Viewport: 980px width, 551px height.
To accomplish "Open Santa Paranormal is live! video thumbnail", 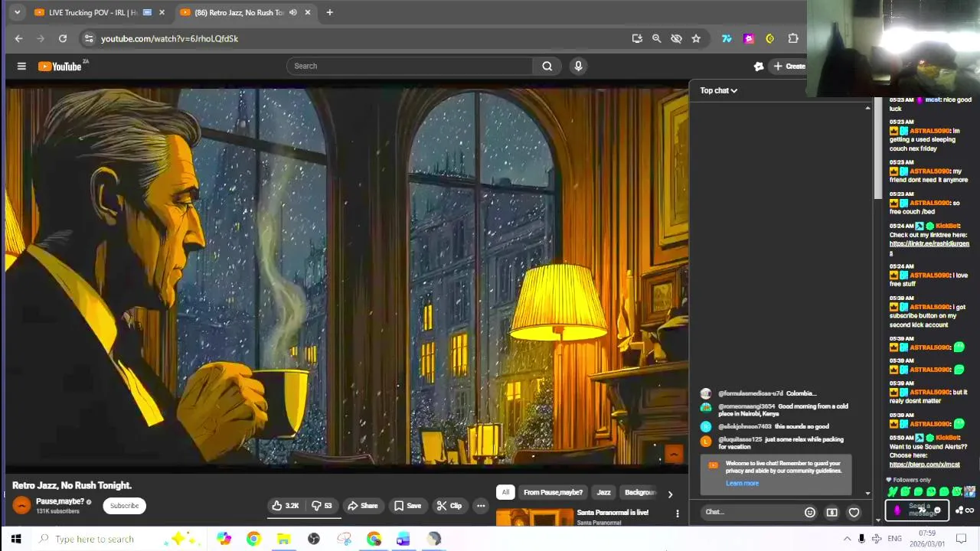I will point(534,518).
